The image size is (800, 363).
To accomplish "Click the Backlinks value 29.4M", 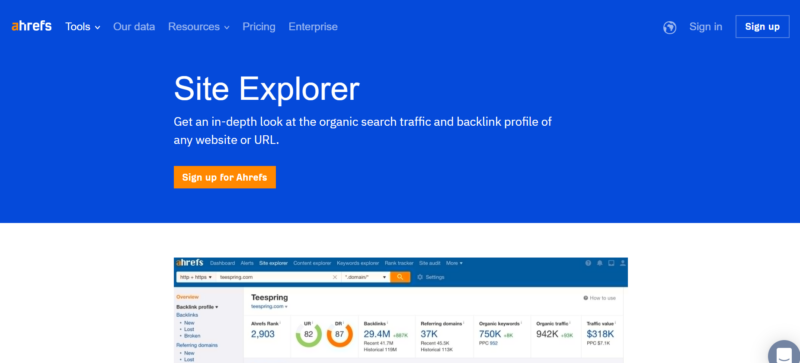I will click(377, 334).
